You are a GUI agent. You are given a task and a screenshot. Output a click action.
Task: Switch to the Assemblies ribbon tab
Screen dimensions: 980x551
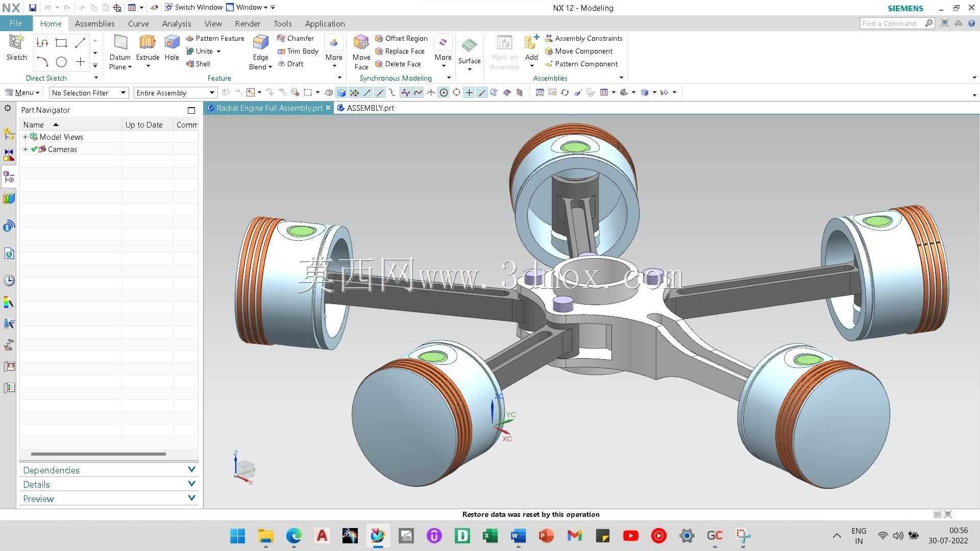(x=94, y=23)
